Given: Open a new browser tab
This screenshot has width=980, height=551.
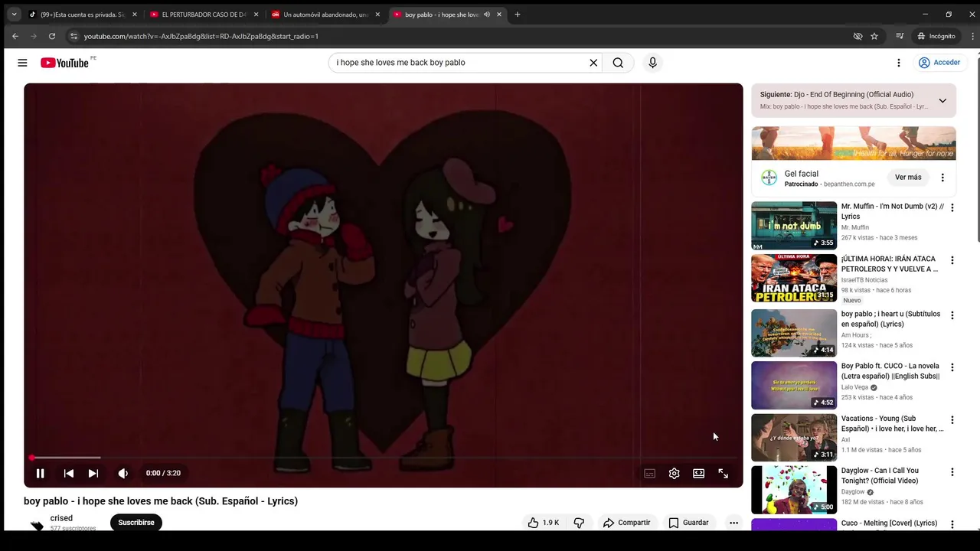Looking at the screenshot, I should tap(517, 15).
